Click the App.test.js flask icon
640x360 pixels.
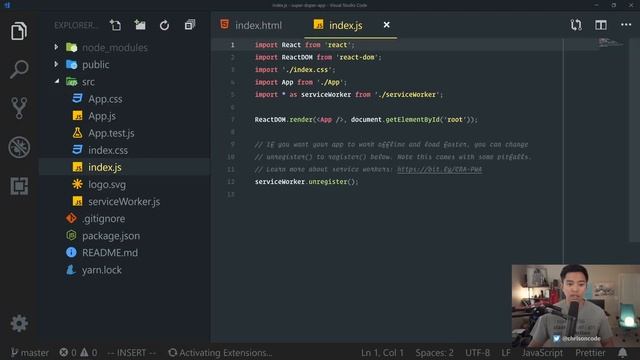tap(77, 133)
